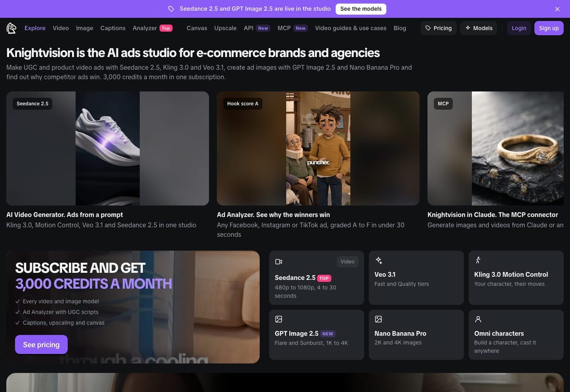Click the text 'Fast and Quality tiers'
This screenshot has width=570, height=392.
[401, 284]
